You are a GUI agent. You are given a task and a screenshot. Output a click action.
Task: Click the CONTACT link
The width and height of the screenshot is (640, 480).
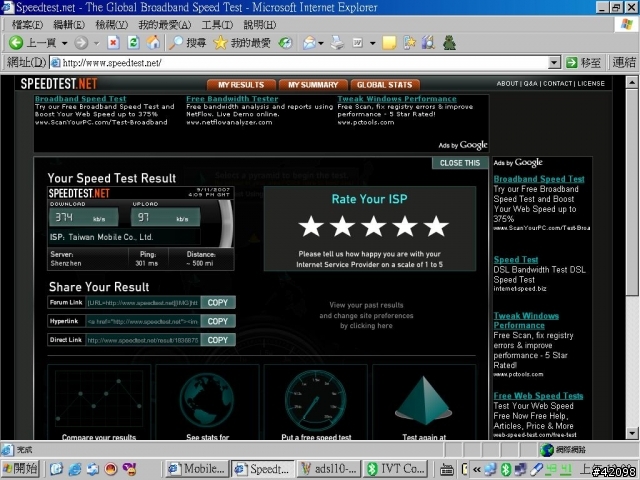pos(558,83)
